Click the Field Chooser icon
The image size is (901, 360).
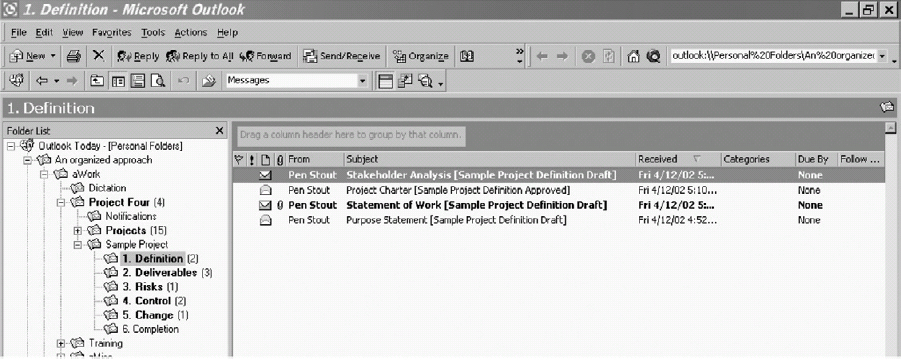405,81
